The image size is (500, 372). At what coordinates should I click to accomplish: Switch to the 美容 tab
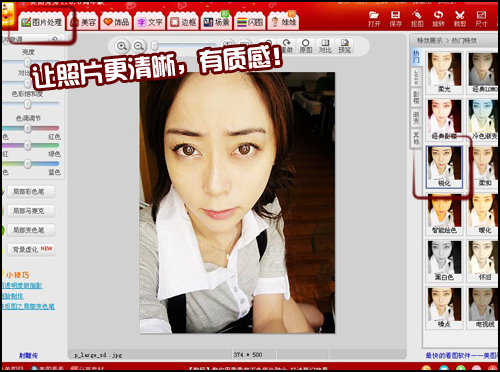pos(83,22)
